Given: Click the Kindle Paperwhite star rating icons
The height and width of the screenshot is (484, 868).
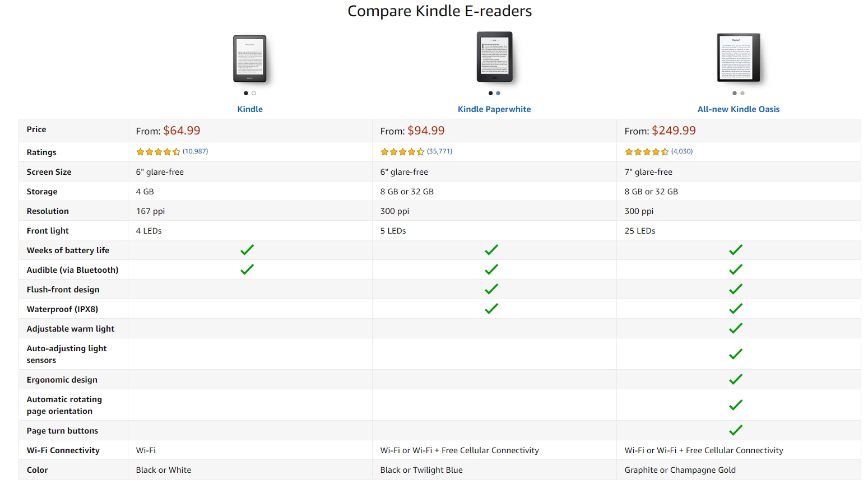Looking at the screenshot, I should (x=402, y=152).
